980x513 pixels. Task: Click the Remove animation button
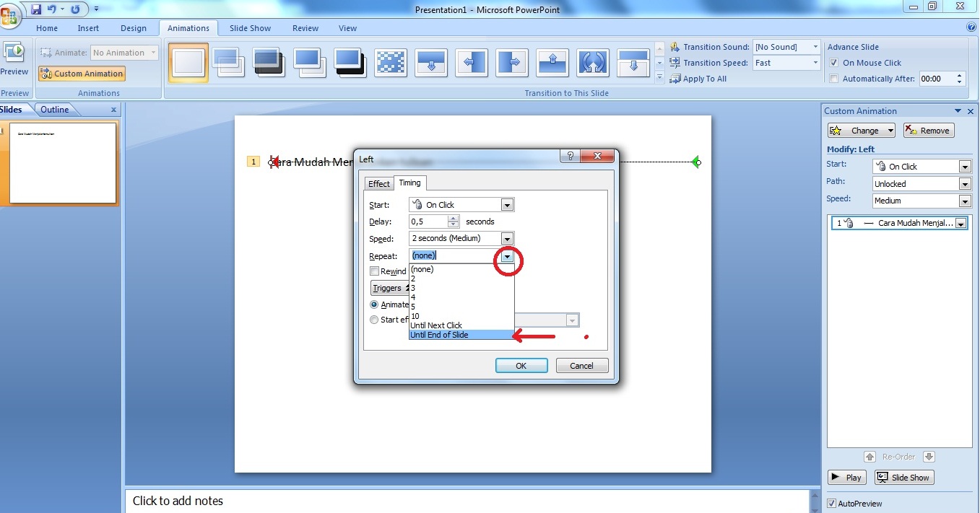(x=928, y=131)
